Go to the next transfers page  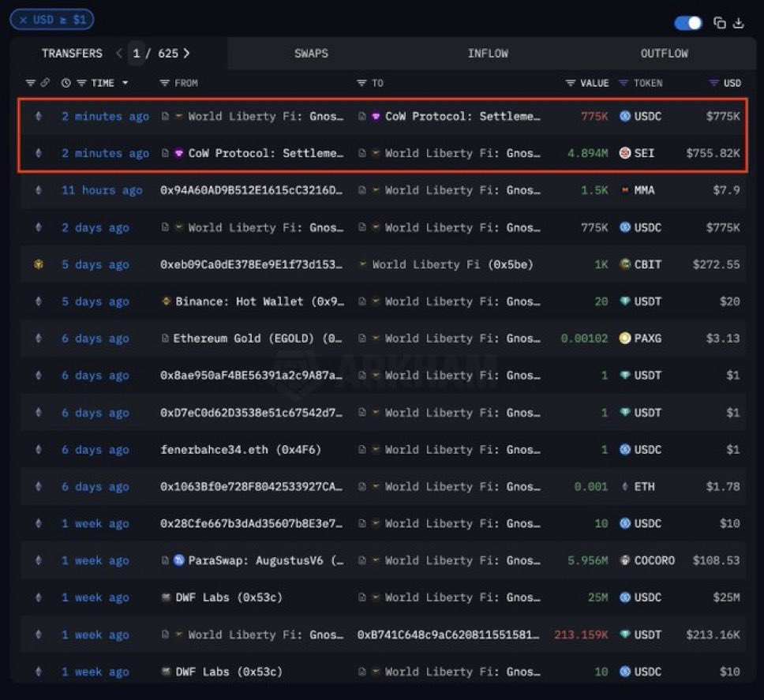click(186, 53)
